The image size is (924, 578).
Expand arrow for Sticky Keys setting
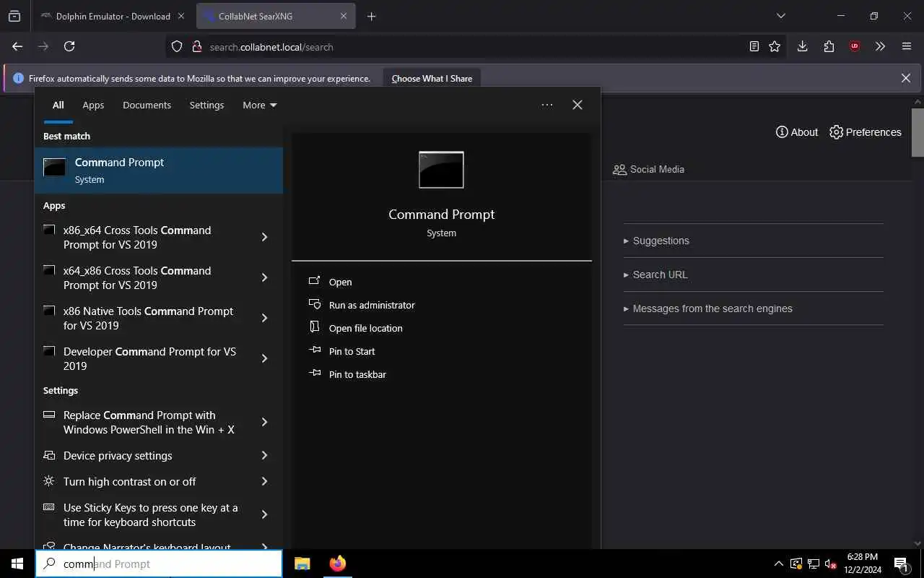pyautogui.click(x=264, y=514)
